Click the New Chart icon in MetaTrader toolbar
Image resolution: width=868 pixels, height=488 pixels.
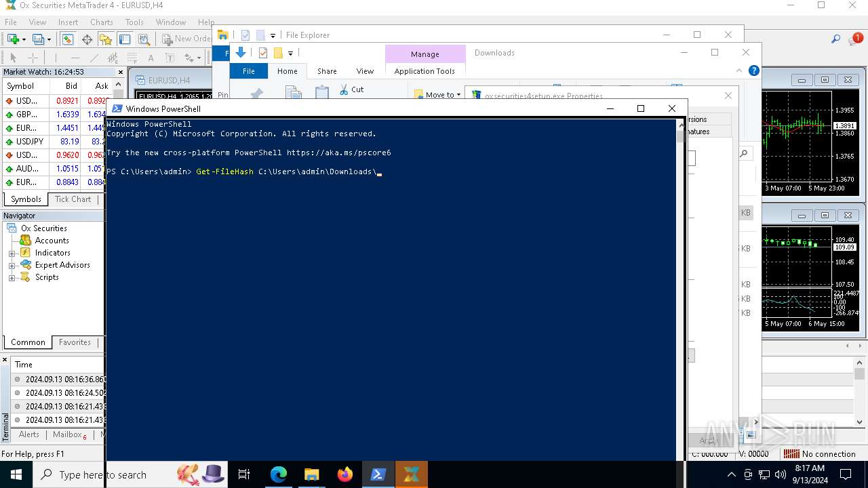[x=12, y=39]
